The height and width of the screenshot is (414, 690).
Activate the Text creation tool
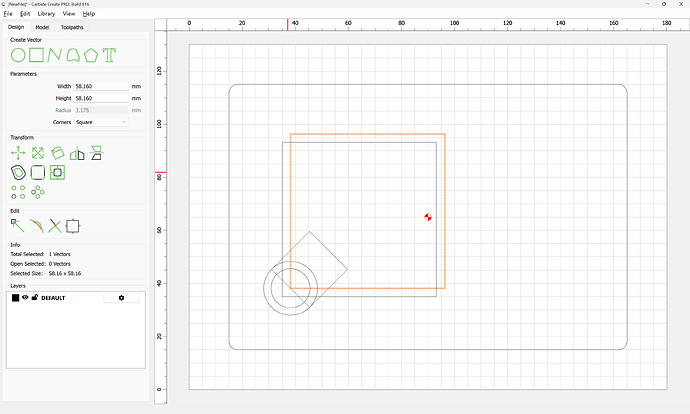pyautogui.click(x=109, y=55)
